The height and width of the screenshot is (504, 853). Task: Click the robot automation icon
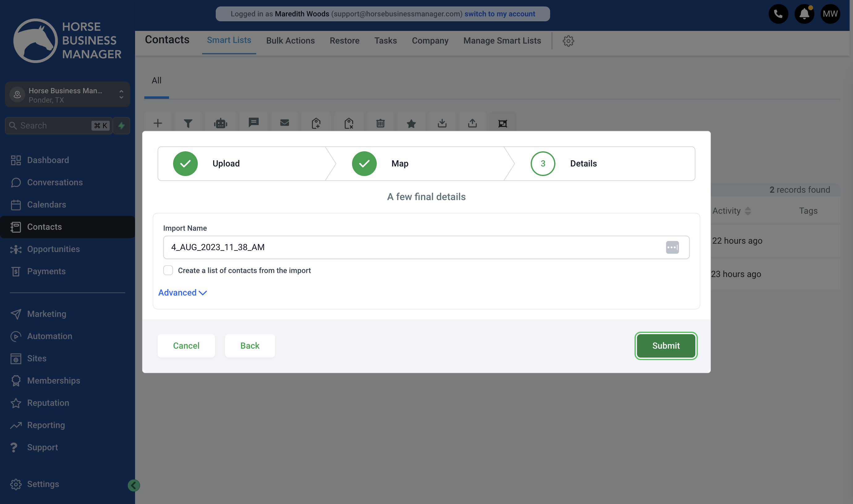point(221,123)
